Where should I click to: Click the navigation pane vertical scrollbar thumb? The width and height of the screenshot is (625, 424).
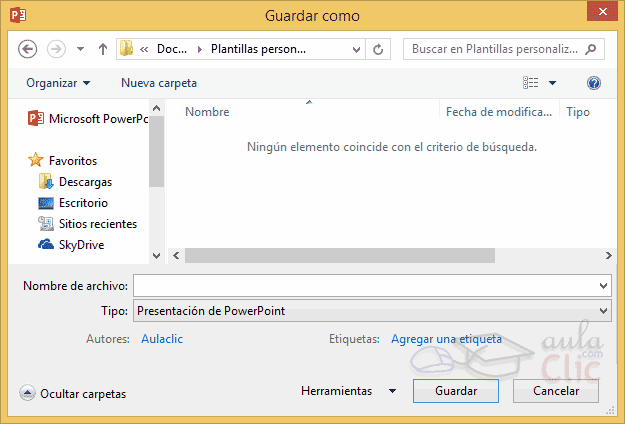156,151
